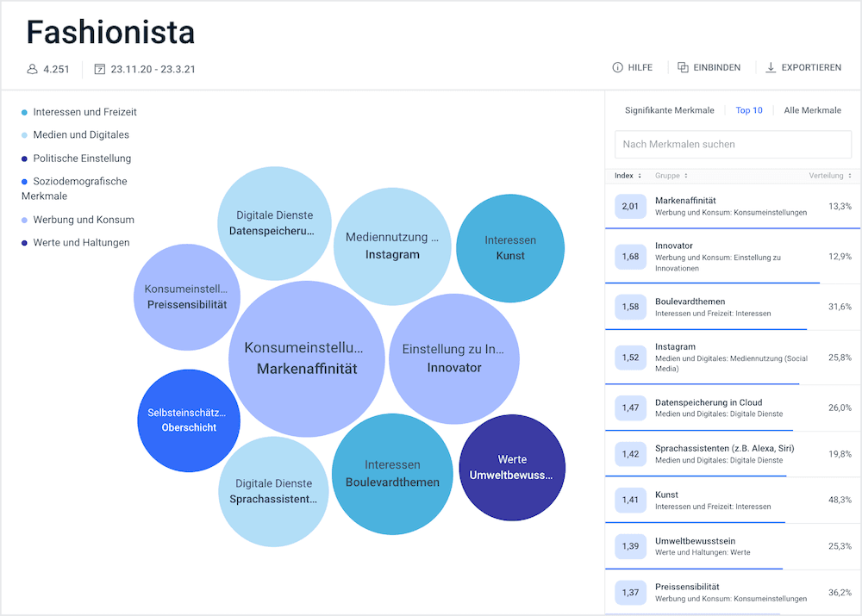Select the Top 10 tab

(748, 110)
